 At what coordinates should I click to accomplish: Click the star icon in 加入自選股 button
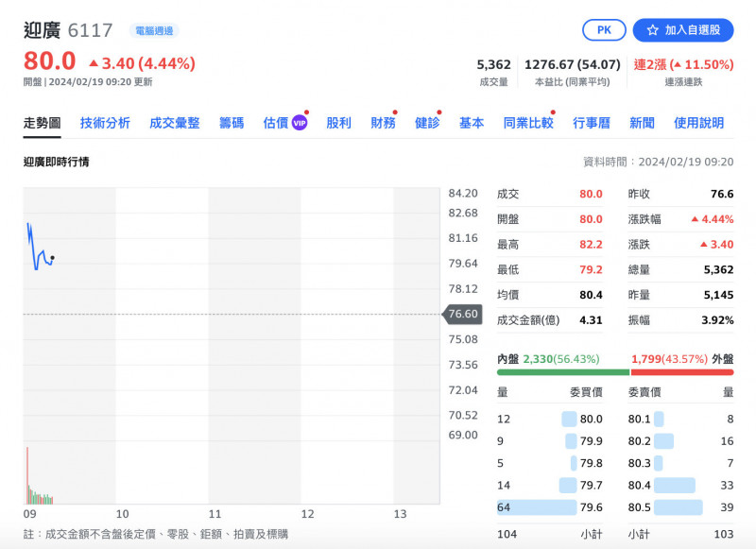coord(653,30)
